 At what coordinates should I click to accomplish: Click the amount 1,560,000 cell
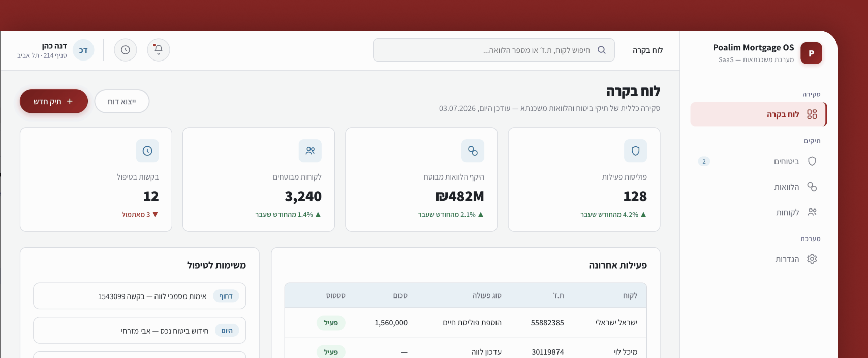391,322
